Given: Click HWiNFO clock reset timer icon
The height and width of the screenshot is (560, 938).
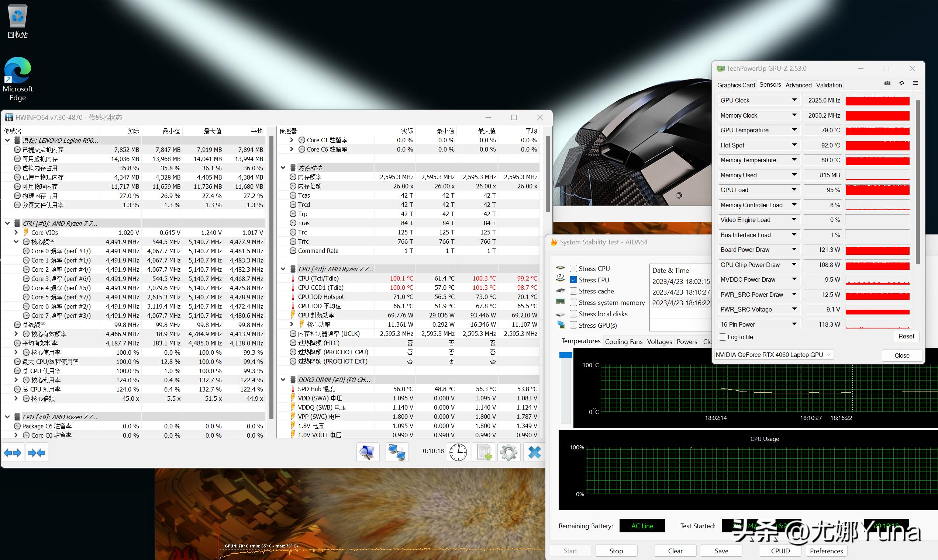Looking at the screenshot, I should (458, 452).
